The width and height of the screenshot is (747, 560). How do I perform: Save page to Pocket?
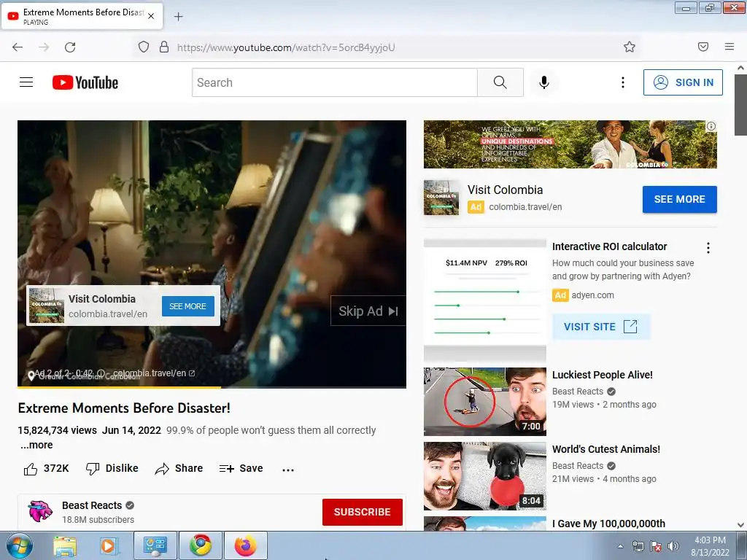click(x=703, y=47)
